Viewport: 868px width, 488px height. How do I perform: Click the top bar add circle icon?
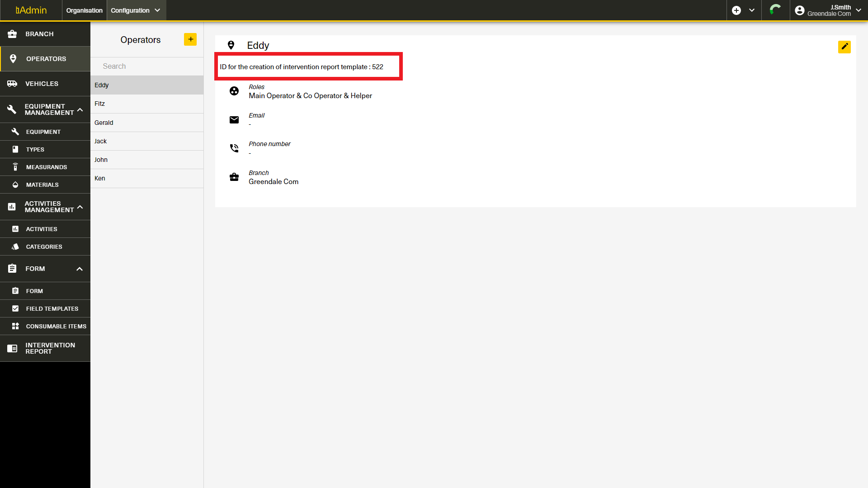[736, 10]
